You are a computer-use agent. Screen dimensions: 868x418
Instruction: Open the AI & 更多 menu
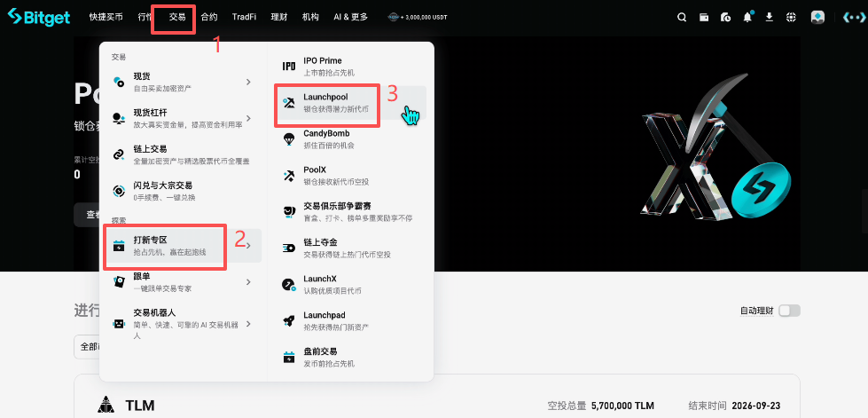(x=350, y=17)
